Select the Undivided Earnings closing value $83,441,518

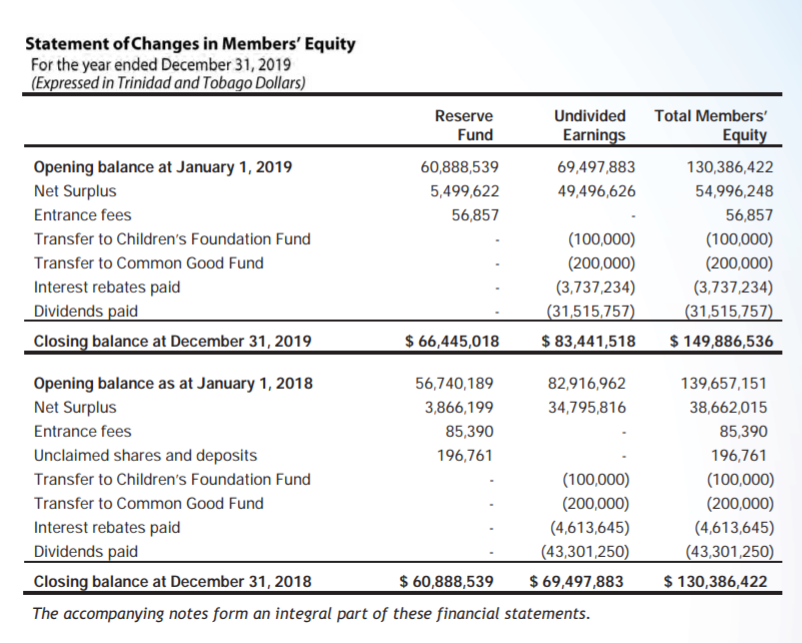click(589, 341)
